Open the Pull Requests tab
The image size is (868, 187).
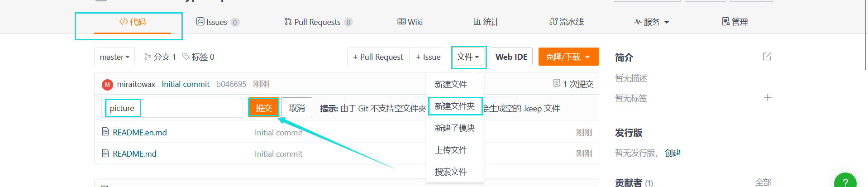[x=318, y=22]
